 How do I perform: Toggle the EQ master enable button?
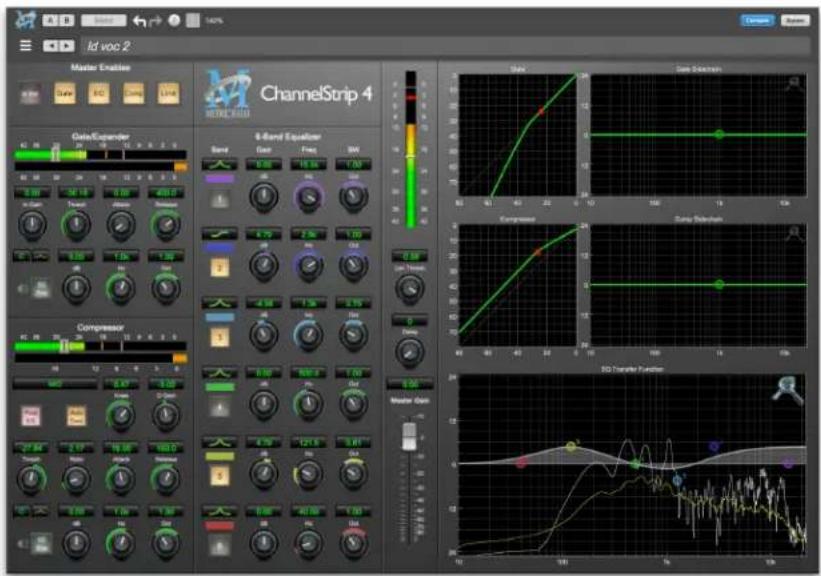click(x=99, y=93)
